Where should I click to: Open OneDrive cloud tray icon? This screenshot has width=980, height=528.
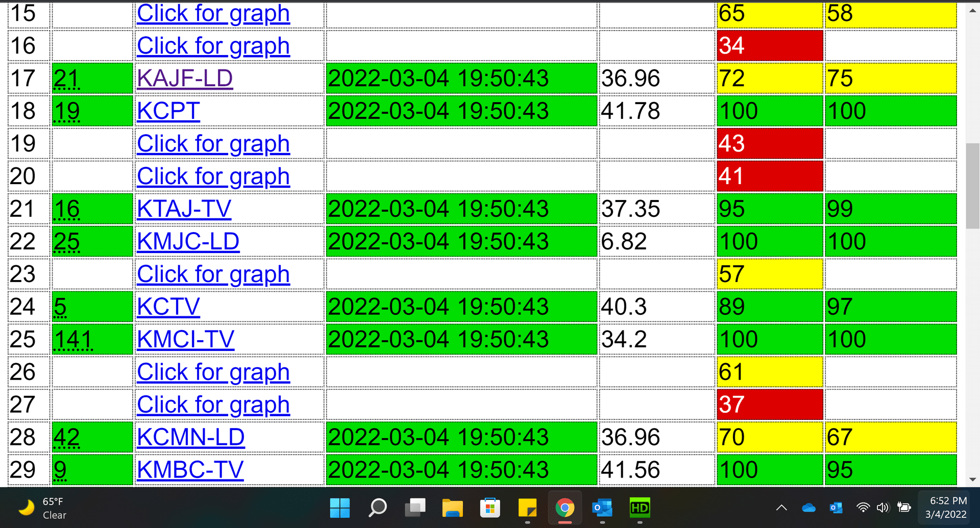[808, 508]
